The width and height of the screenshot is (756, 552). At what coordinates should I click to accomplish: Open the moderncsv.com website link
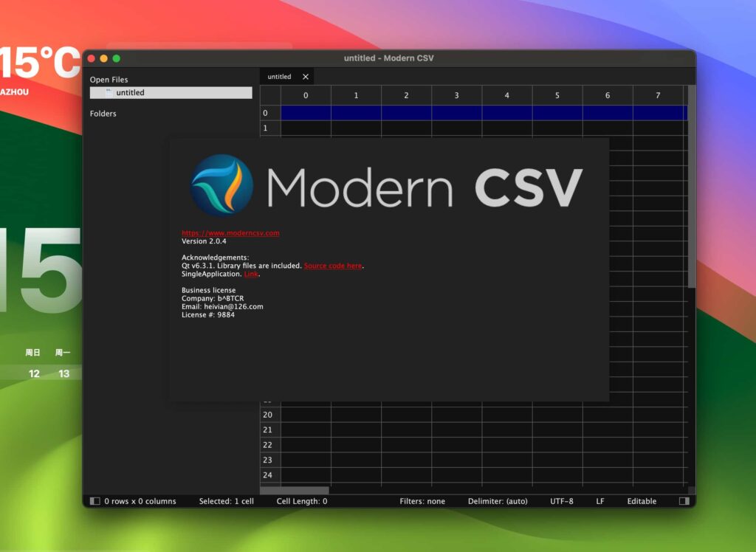point(230,232)
